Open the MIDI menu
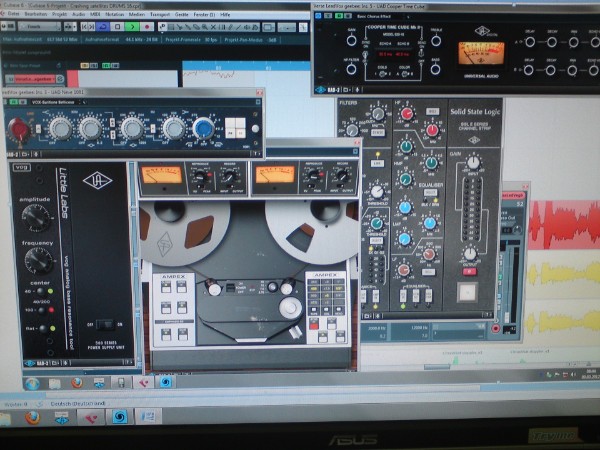The width and height of the screenshot is (600, 450). point(95,14)
